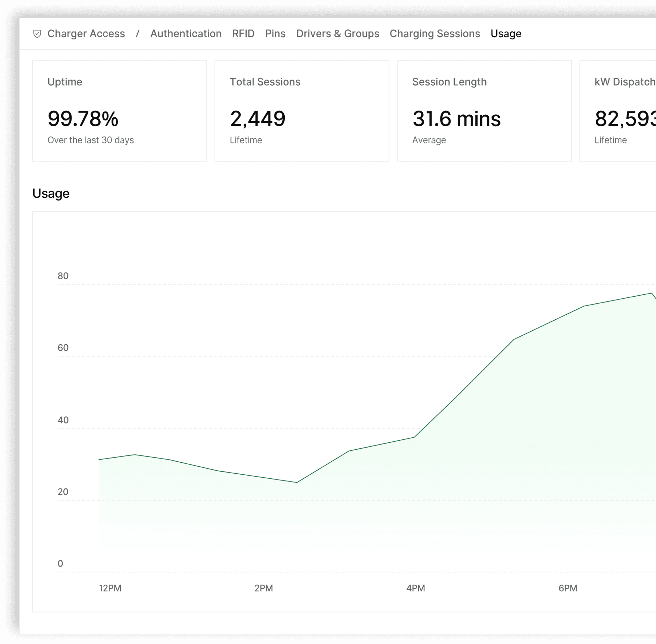656x644 pixels.
Task: Click the chart line's lowest dip point
Action: (297, 482)
